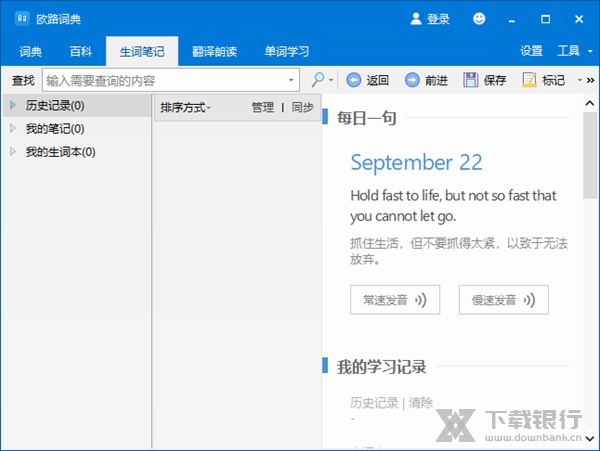Click the 欧路词典 app logo icon
Screen dimensions: 600x451
(x=22, y=18)
